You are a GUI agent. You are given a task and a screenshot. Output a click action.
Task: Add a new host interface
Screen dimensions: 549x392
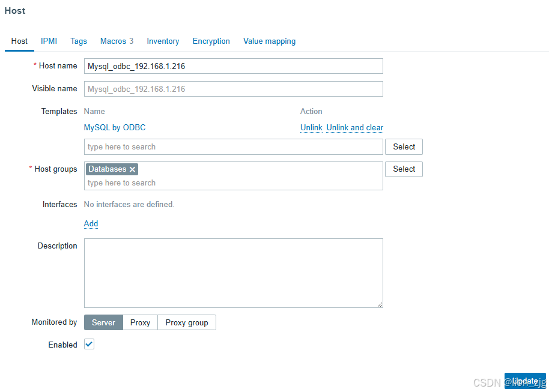click(x=91, y=223)
